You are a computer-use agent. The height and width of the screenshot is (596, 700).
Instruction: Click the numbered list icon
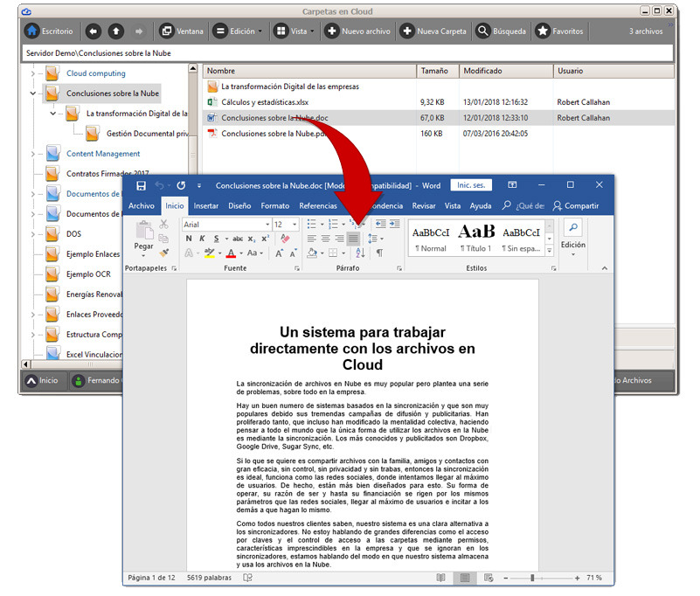pos(334,224)
